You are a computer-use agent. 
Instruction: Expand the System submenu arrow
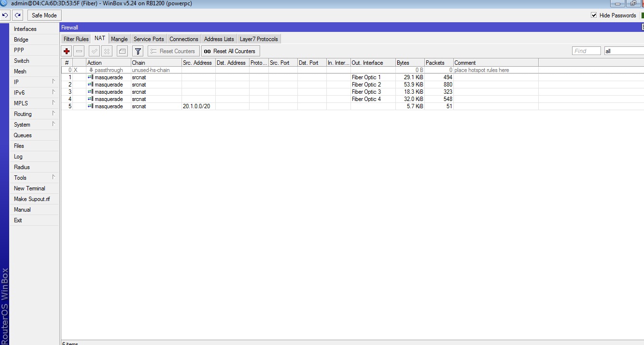tap(54, 124)
